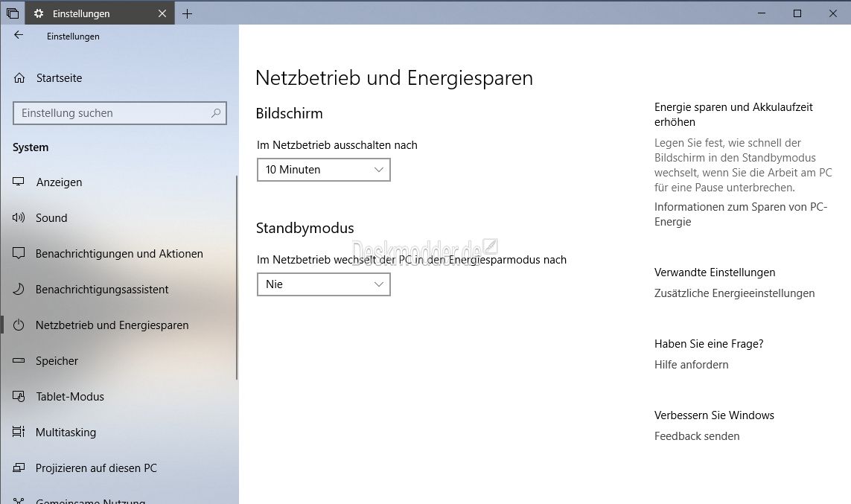Open Sound settings
851x504 pixels.
tap(51, 217)
